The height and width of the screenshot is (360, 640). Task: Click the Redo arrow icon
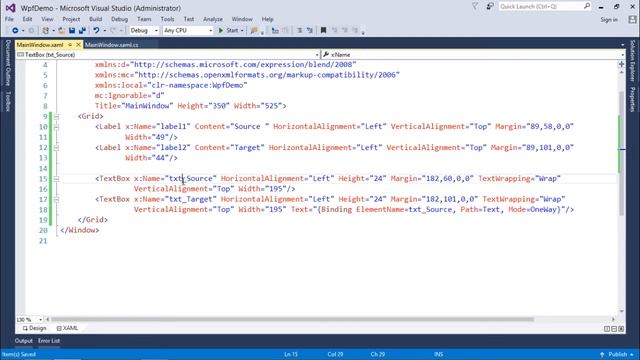click(x=113, y=31)
